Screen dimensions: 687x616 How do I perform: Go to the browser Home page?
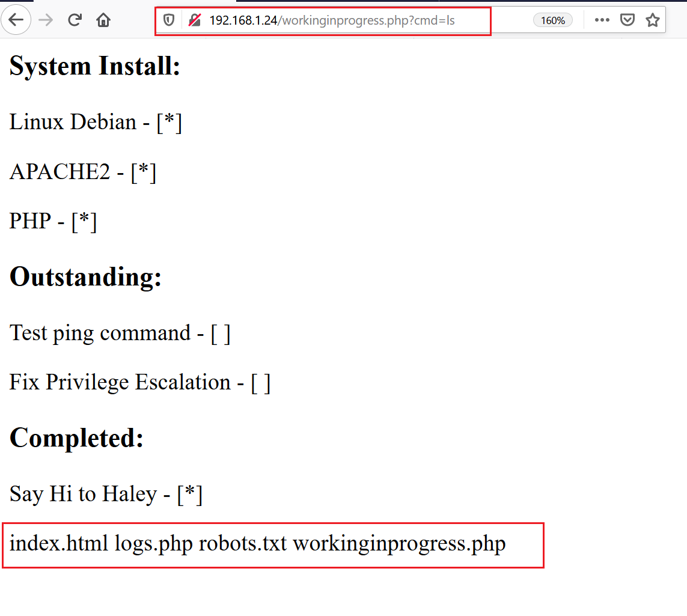pos(103,20)
